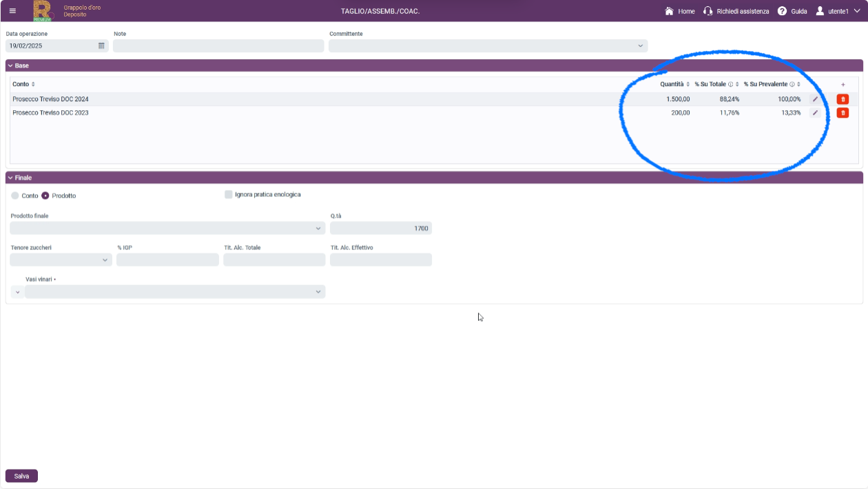
Task: Delete the Prosecco Treviso DOC 2024 row
Action: click(x=843, y=99)
